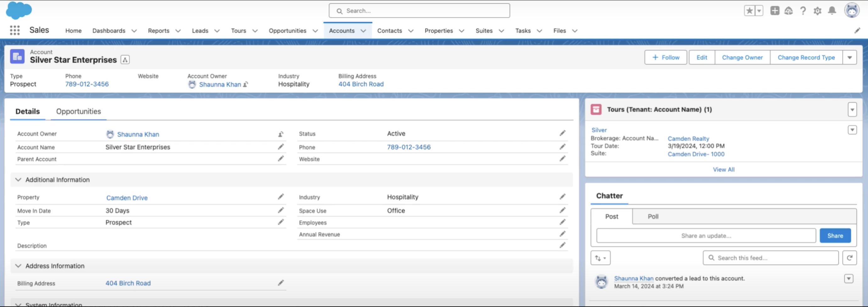Edit Phone pencil icon in Details

tap(562, 147)
